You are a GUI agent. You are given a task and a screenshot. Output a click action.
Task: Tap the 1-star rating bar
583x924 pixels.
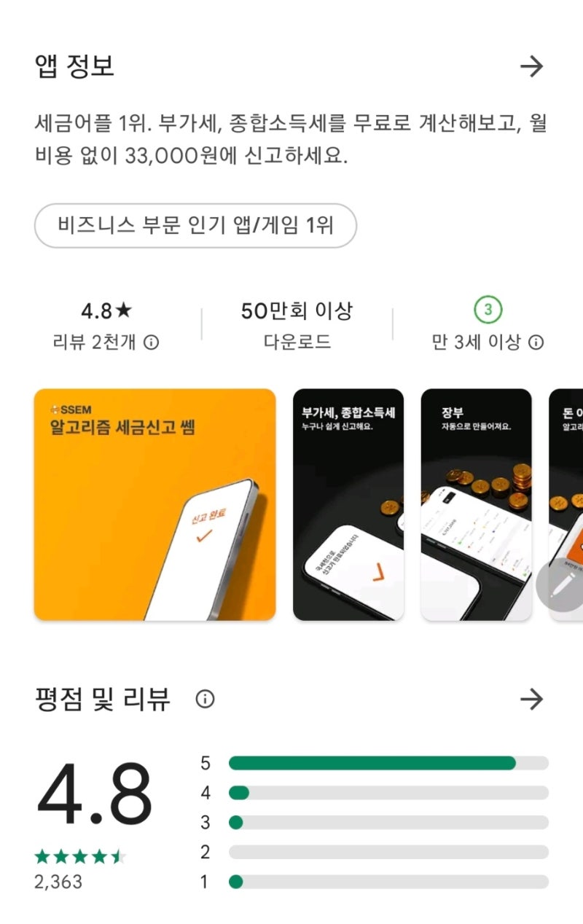[x=388, y=882]
